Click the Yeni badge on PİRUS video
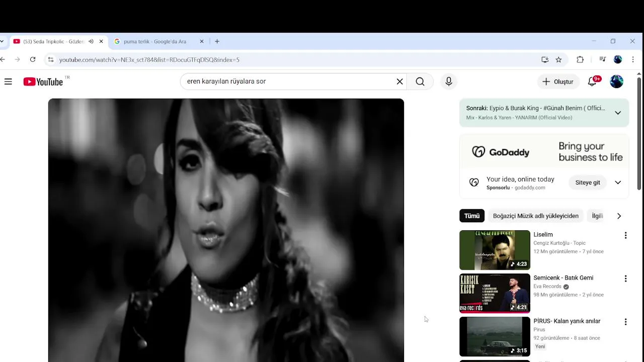This screenshot has width=644, height=362. pyautogui.click(x=540, y=346)
